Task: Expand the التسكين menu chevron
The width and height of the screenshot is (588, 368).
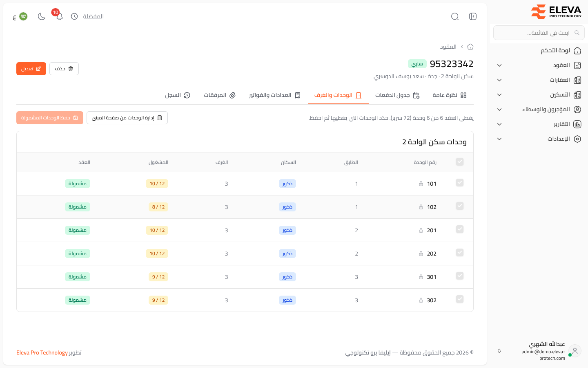Action: click(499, 95)
